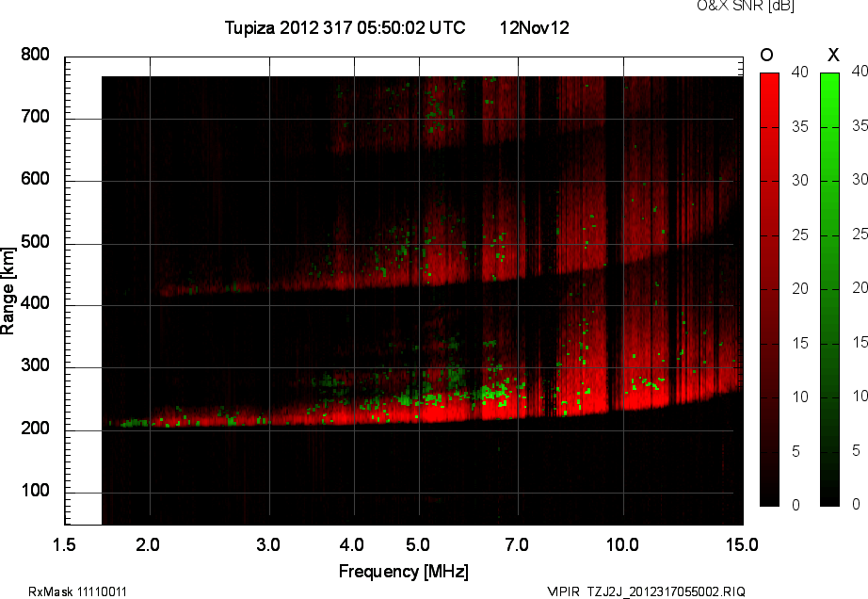
Task: Click the 1.5 tick on the frequency axis
Action: pyautogui.click(x=65, y=544)
